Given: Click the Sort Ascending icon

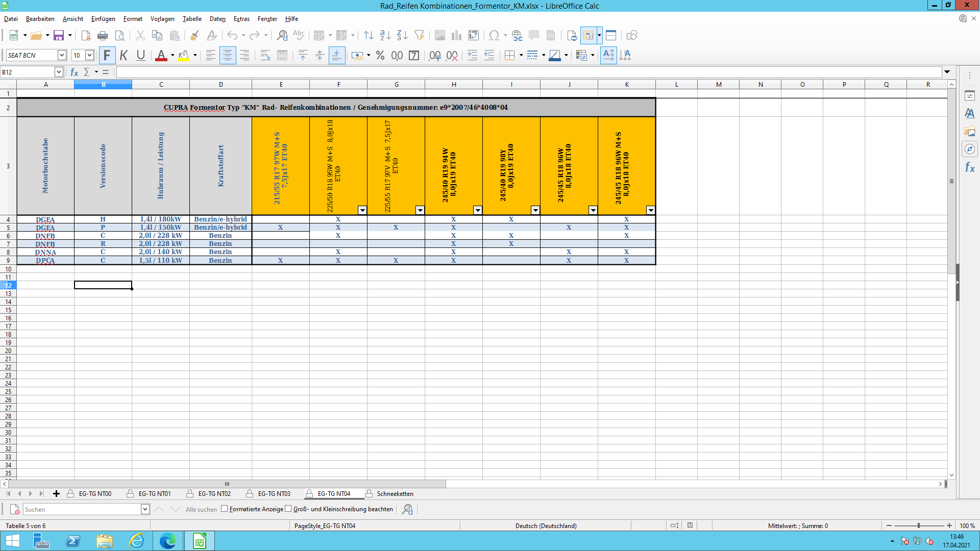Looking at the screenshot, I should [x=385, y=35].
